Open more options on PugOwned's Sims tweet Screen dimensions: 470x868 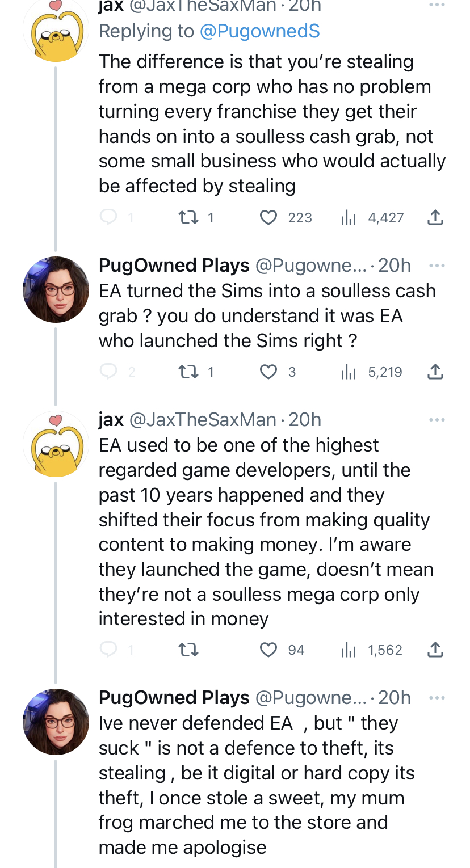coord(437,266)
